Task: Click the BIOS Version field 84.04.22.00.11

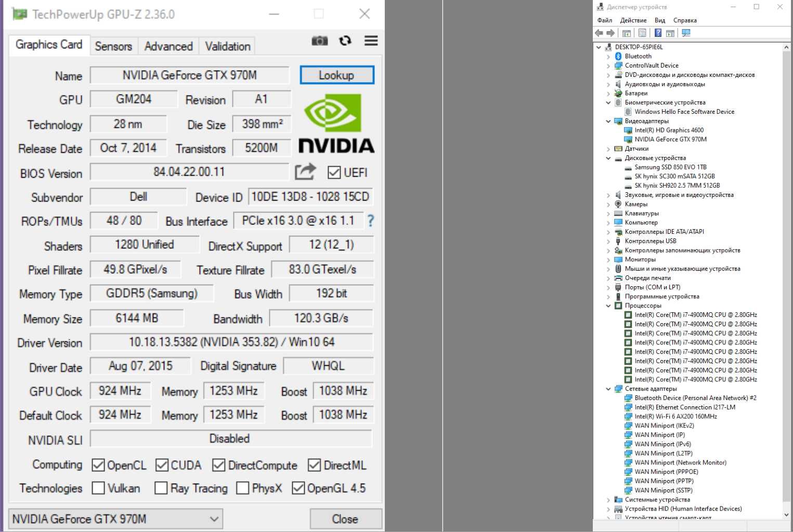Action: tap(189, 172)
